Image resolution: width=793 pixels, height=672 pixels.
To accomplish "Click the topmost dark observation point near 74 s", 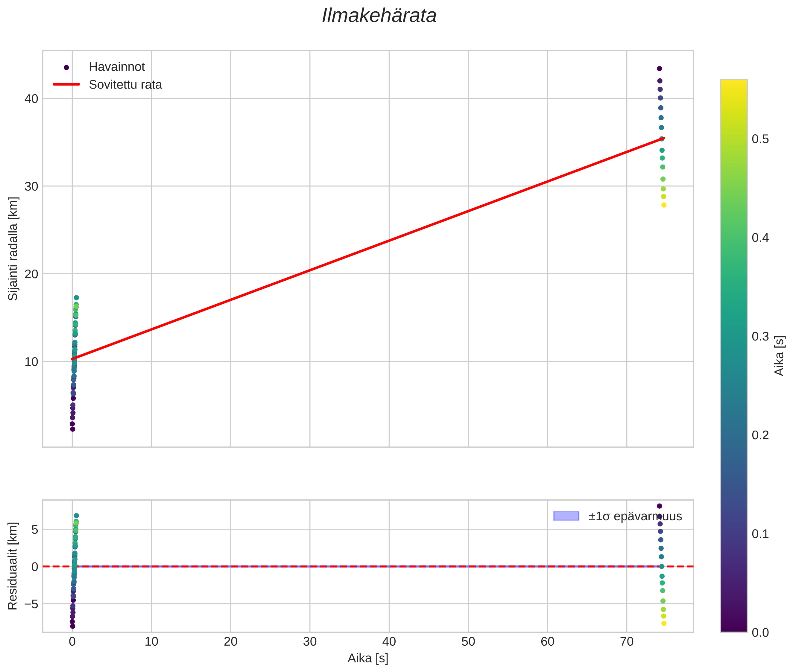I will coord(659,69).
